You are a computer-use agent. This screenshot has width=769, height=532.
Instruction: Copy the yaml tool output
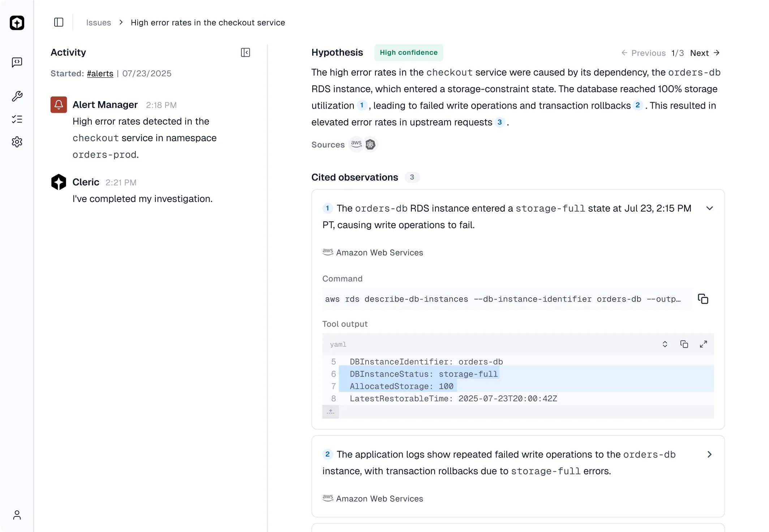point(684,344)
